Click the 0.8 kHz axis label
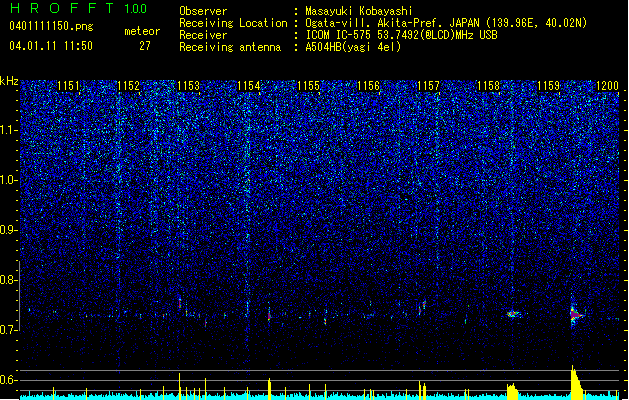Screen dimensions: 629x400 tap(9, 280)
